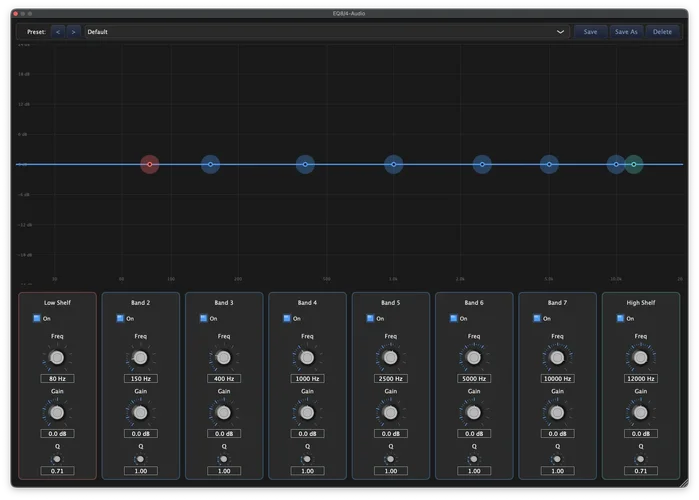Screen dimensions: 699x500
Task: Click the Band 3 Gain knob
Action: click(223, 413)
